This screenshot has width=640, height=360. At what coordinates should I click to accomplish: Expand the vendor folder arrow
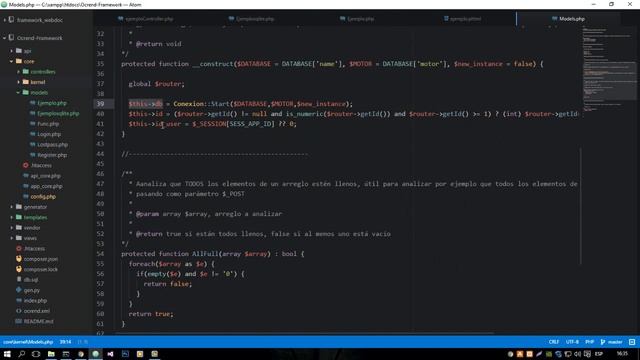(x=11, y=228)
